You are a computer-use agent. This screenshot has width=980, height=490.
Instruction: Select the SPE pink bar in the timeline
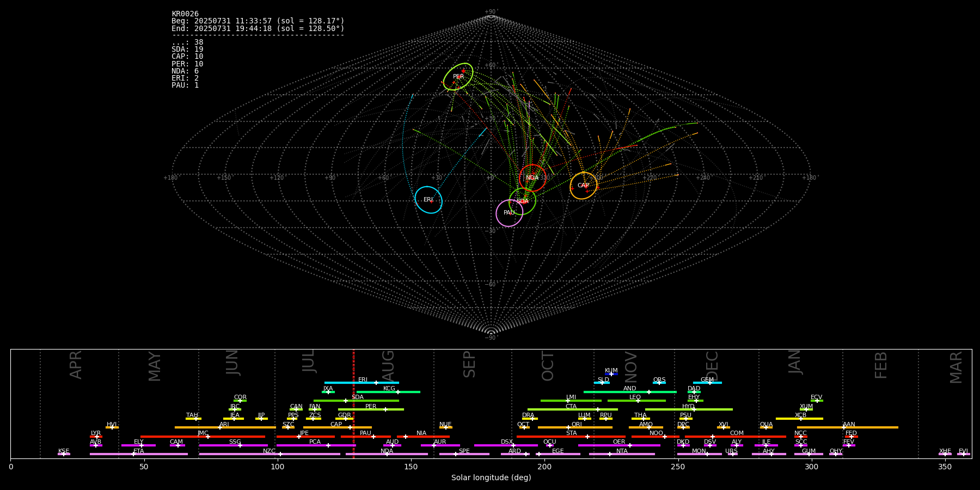[x=464, y=454]
